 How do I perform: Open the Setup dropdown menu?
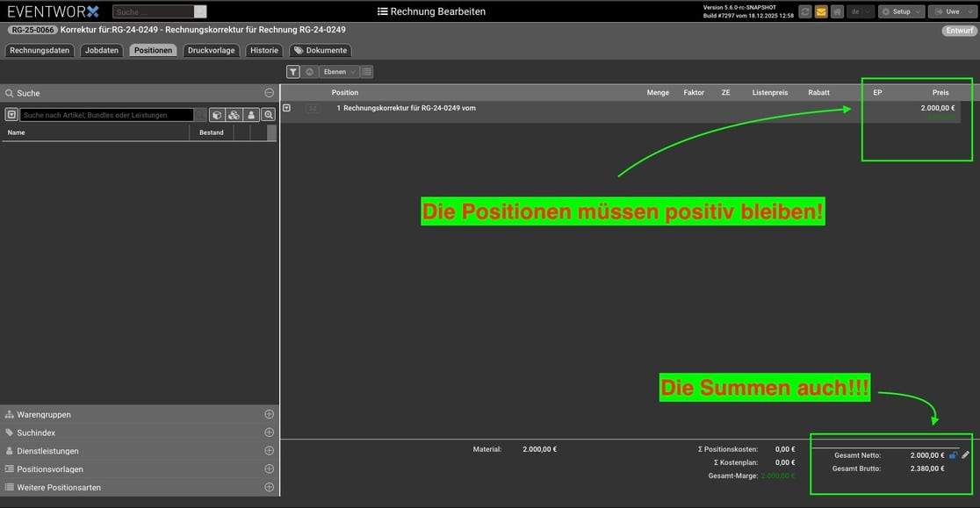[902, 11]
